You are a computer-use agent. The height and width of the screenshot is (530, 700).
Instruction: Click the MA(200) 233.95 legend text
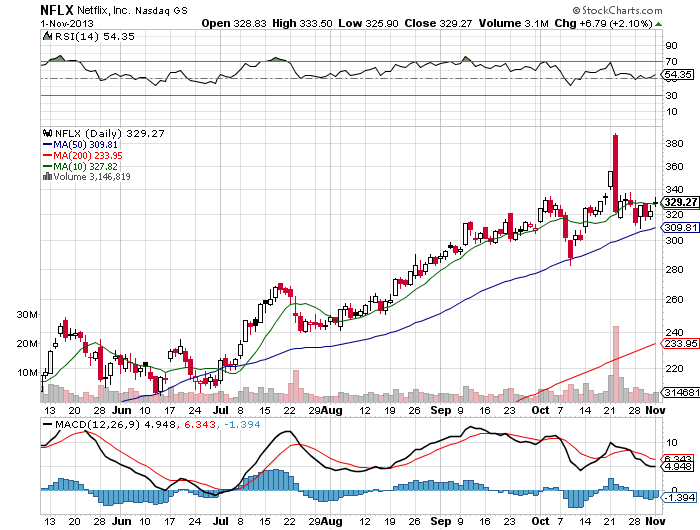tap(88, 155)
